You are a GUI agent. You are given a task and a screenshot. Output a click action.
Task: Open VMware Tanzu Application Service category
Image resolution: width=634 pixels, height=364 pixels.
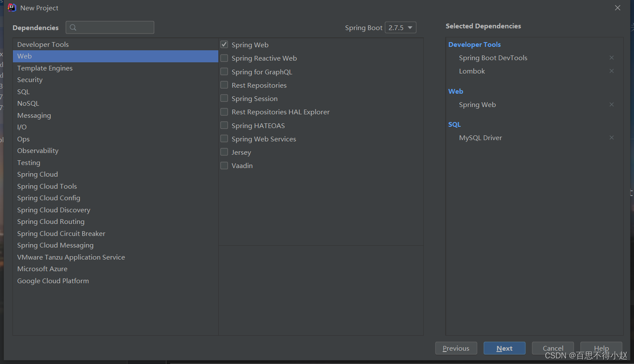pos(116,257)
